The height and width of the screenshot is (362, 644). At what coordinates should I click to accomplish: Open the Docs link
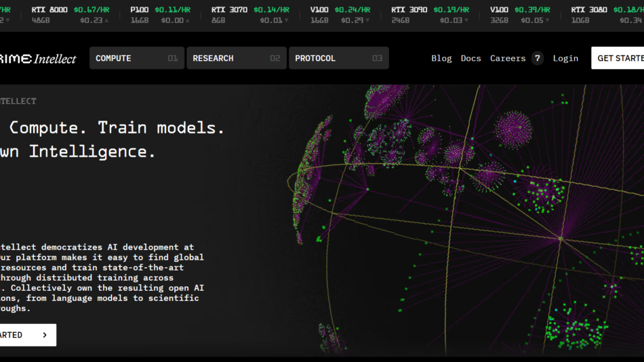(470, 58)
